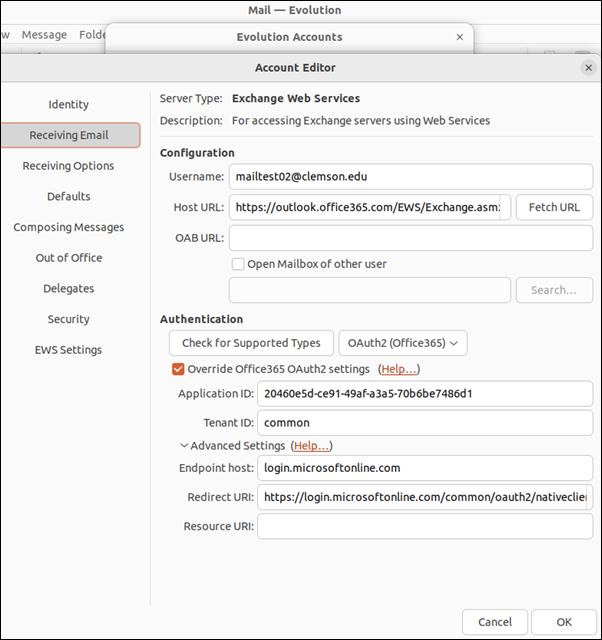Enable Open Mailbox of other user

(238, 264)
